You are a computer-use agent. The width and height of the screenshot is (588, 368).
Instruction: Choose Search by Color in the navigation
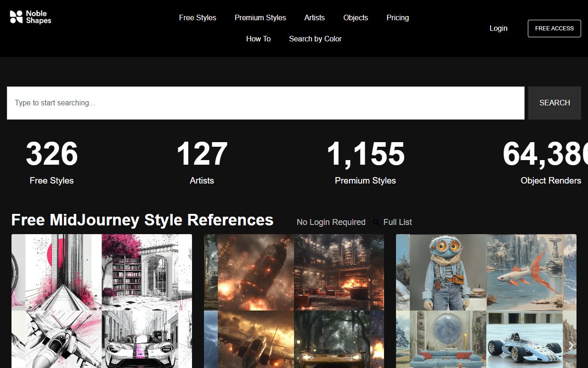coord(315,39)
